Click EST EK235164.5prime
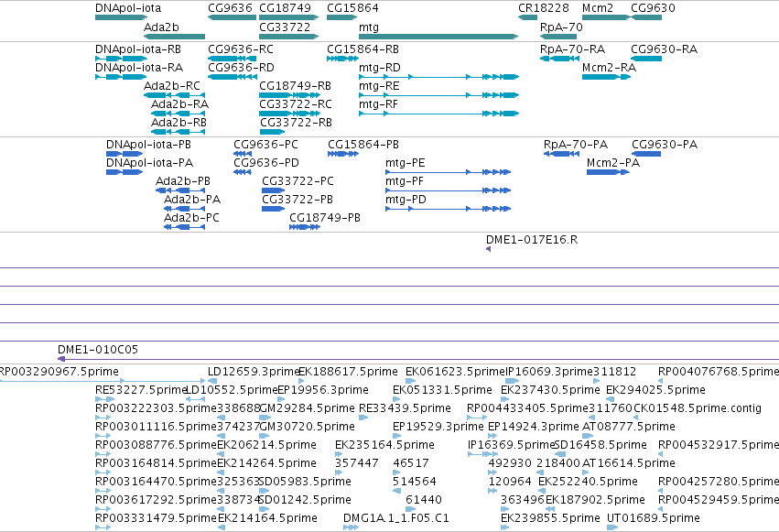 pos(385,445)
